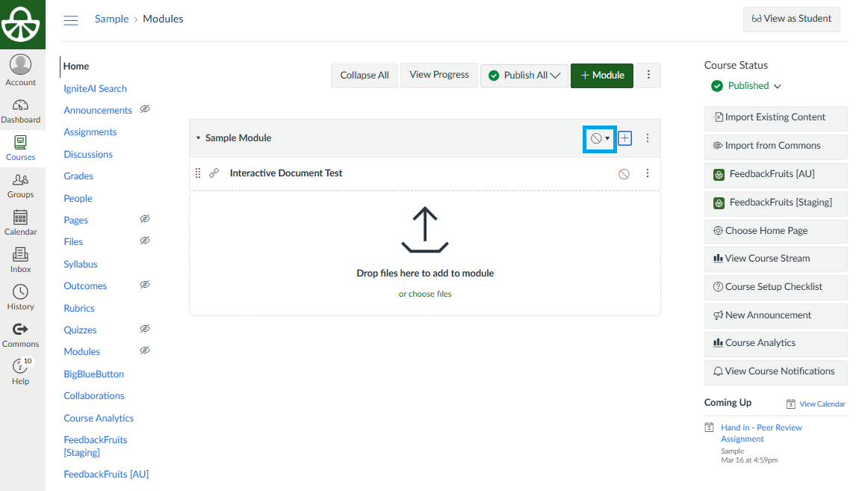
Task: Click the Help icon with badge
Action: pyautogui.click(x=21, y=371)
